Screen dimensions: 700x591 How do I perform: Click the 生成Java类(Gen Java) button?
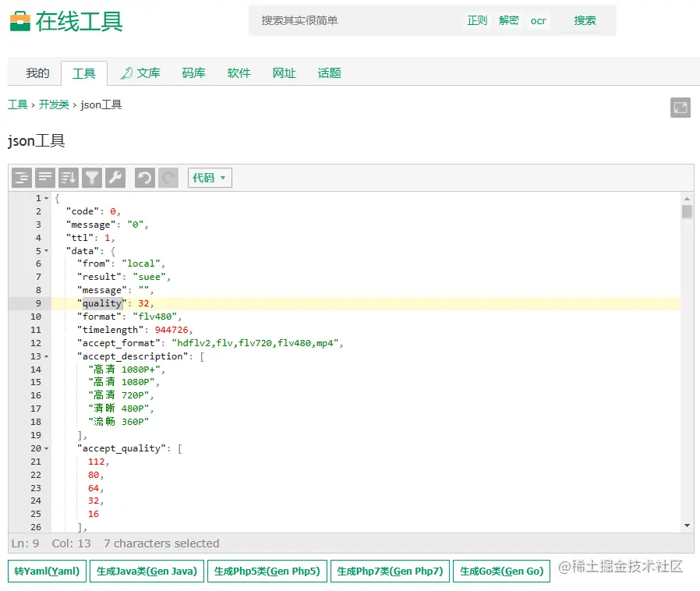pyautogui.click(x=147, y=572)
